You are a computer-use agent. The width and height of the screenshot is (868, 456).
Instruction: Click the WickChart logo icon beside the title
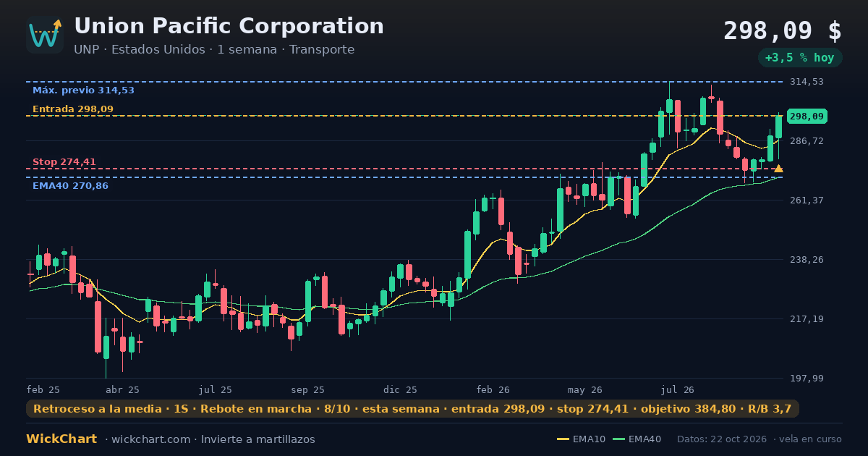pos(45,35)
